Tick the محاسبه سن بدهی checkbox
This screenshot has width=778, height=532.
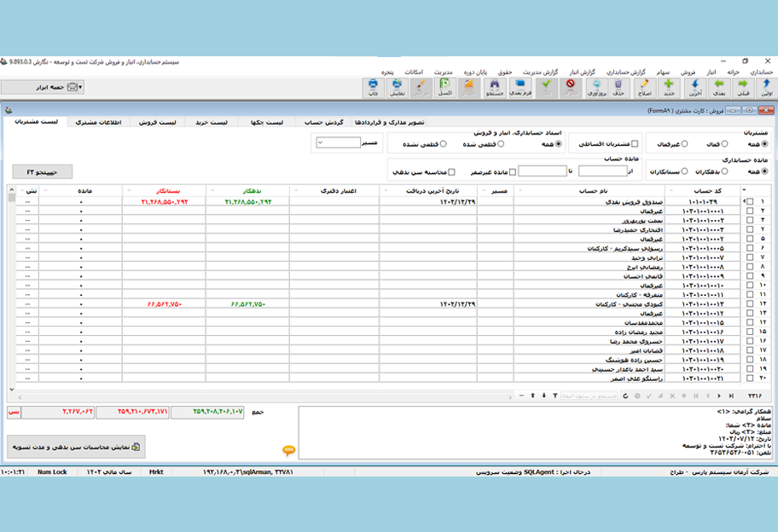[x=451, y=172]
